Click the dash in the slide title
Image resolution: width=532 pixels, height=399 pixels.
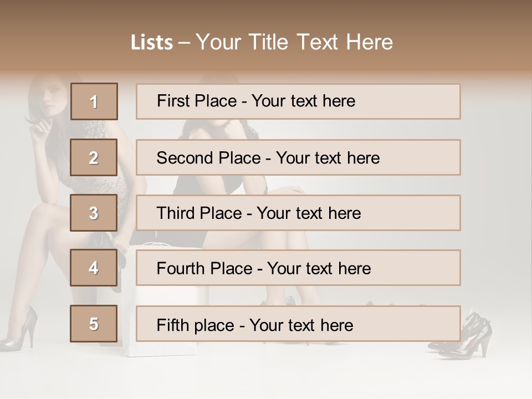point(184,42)
